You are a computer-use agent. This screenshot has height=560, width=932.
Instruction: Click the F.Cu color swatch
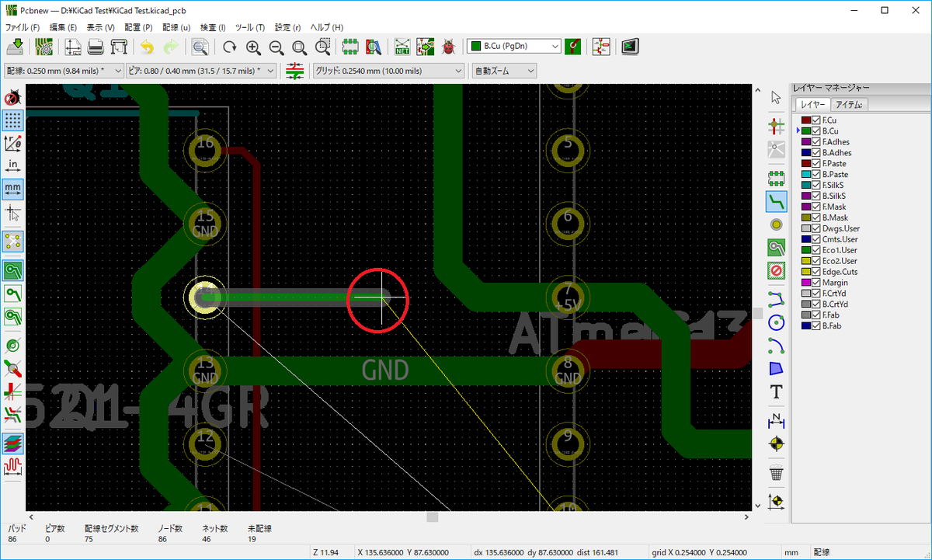[806, 120]
